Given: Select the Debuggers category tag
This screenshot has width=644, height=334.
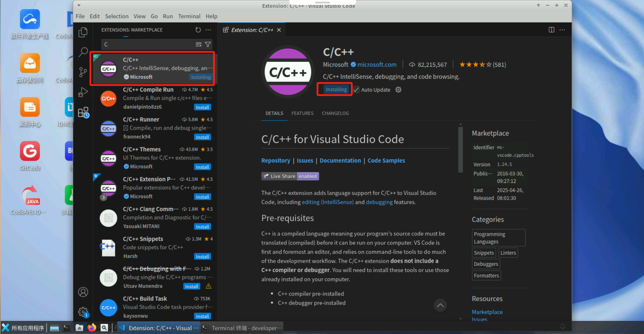Looking at the screenshot, I should pos(486,264).
